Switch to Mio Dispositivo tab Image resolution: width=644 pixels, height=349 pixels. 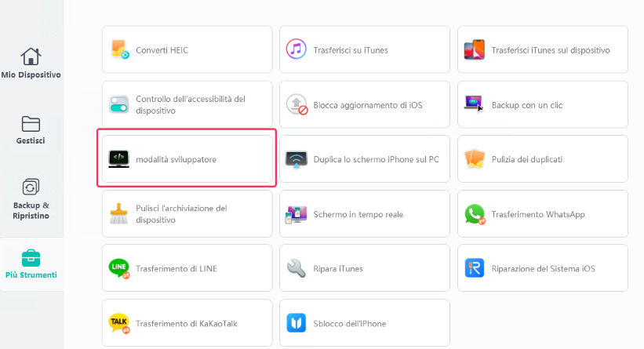(x=31, y=64)
